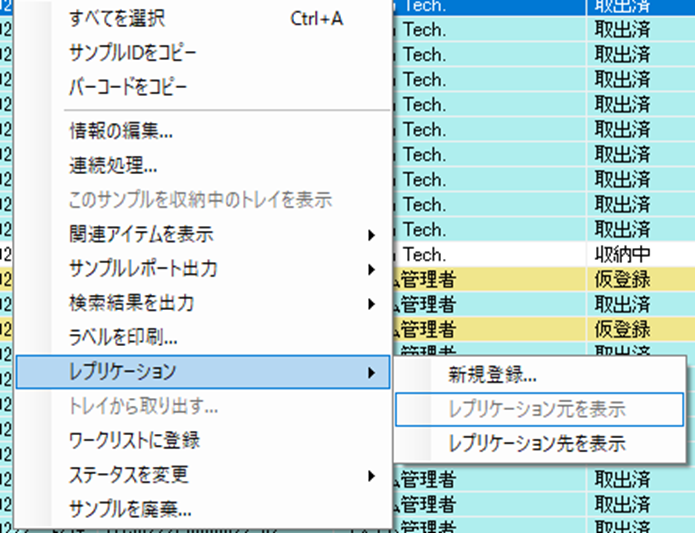The height and width of the screenshot is (533, 695).
Task: Click 取出済 cell in the blue selected row
Action: 622,6
